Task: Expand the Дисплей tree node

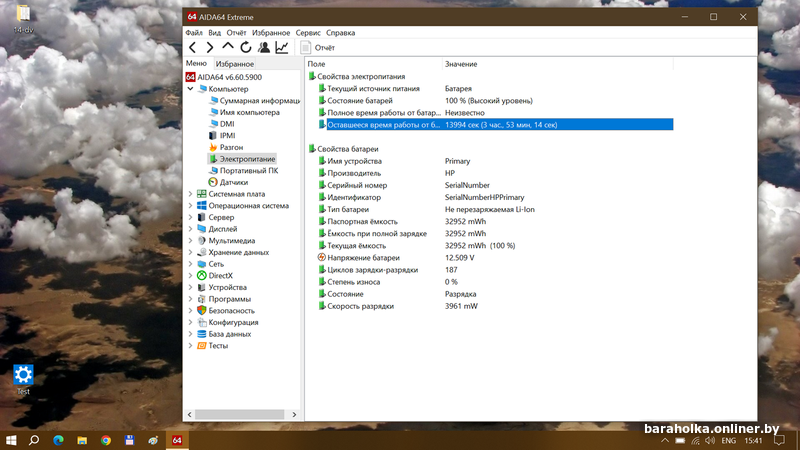Action: [x=190, y=229]
